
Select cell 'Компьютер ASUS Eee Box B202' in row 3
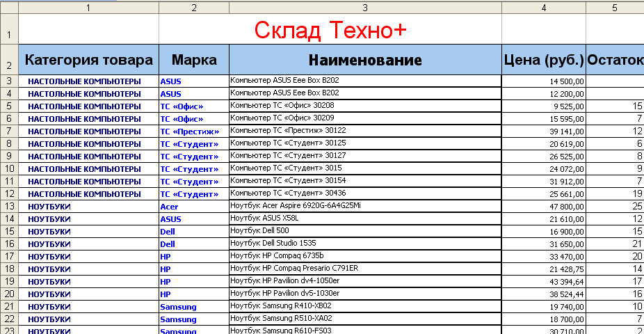[365, 81]
